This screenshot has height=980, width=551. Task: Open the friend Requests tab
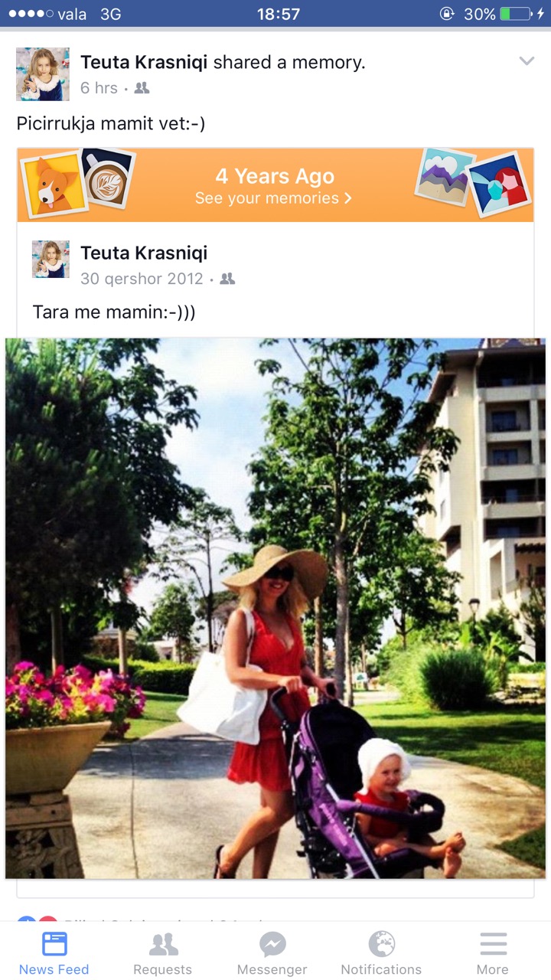[163, 953]
